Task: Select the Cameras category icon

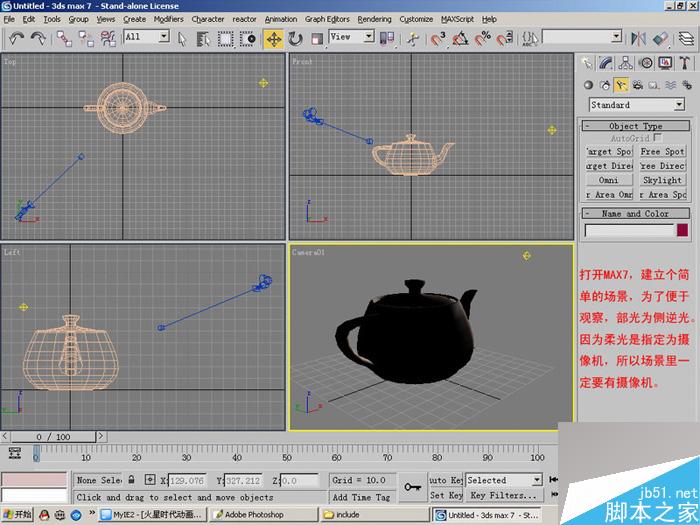Action: 638,85
